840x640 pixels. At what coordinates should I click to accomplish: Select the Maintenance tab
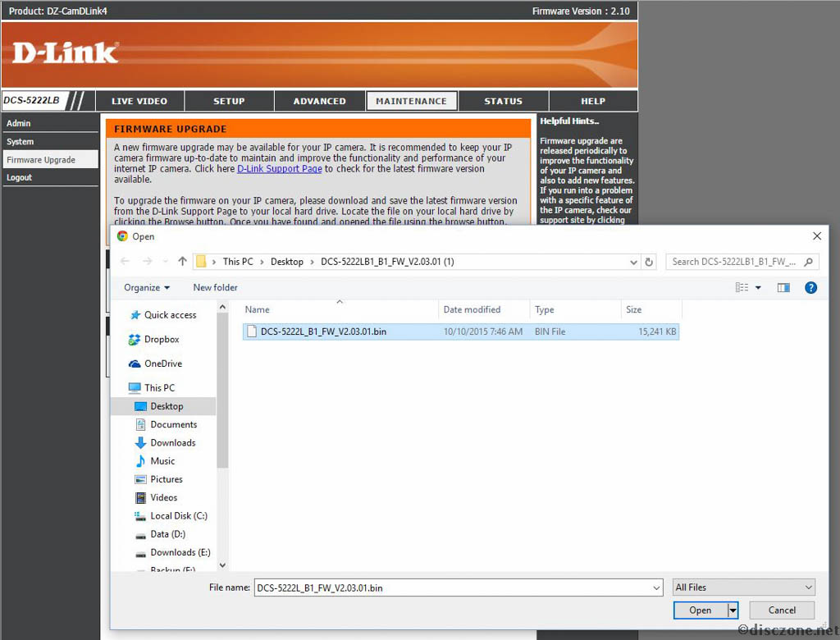412,101
